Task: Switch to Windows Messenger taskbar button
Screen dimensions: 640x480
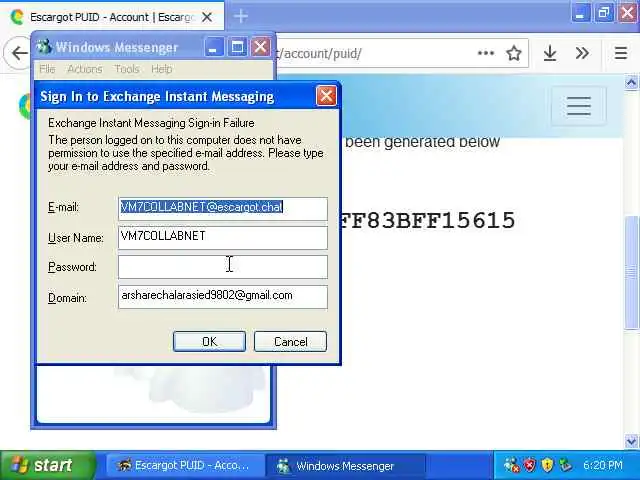Action: [x=345, y=465]
